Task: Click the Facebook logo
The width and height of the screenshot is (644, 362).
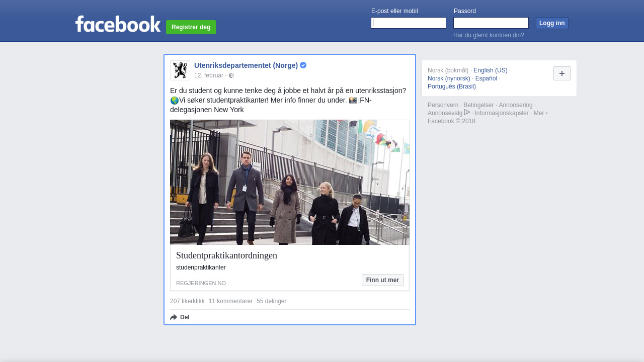Action: click(x=118, y=24)
